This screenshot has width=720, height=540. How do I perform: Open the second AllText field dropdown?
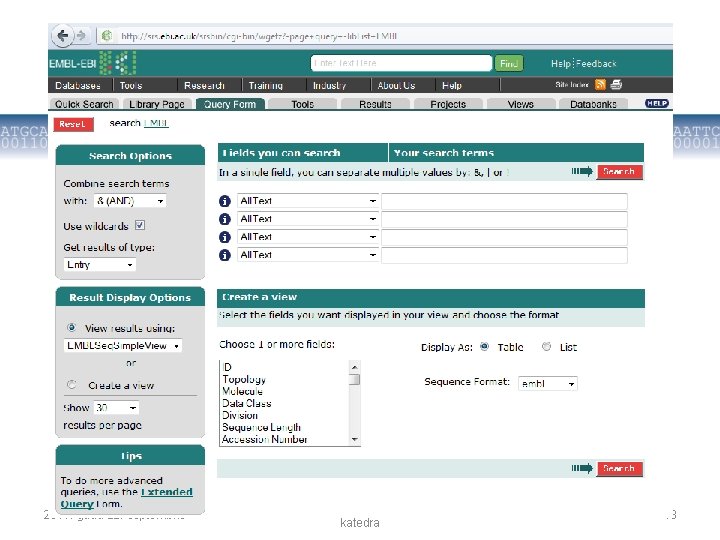(x=308, y=219)
